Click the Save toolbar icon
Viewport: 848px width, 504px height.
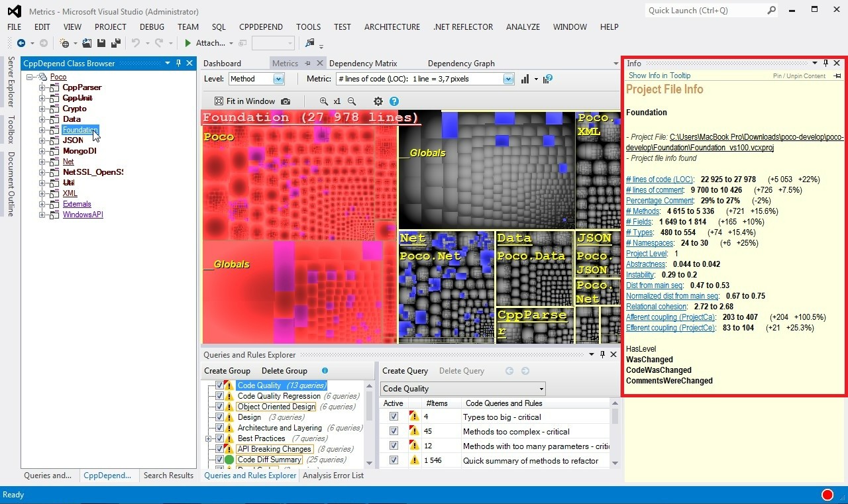point(101,43)
